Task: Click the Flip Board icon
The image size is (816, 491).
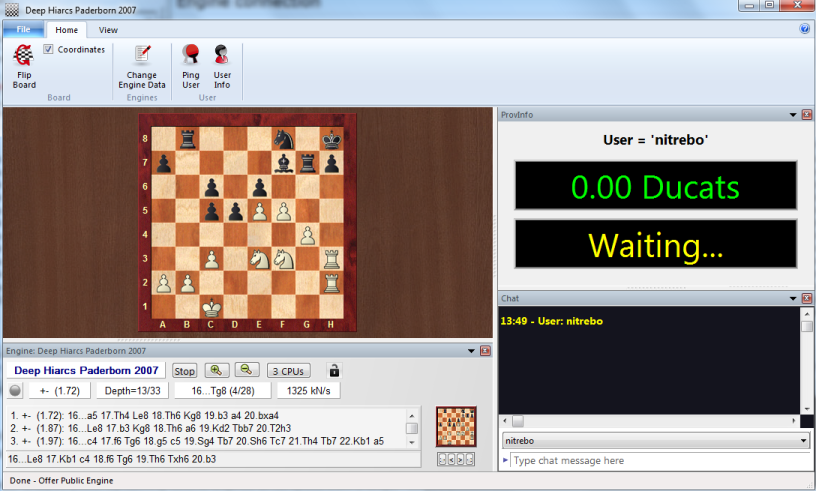Action: [24, 57]
